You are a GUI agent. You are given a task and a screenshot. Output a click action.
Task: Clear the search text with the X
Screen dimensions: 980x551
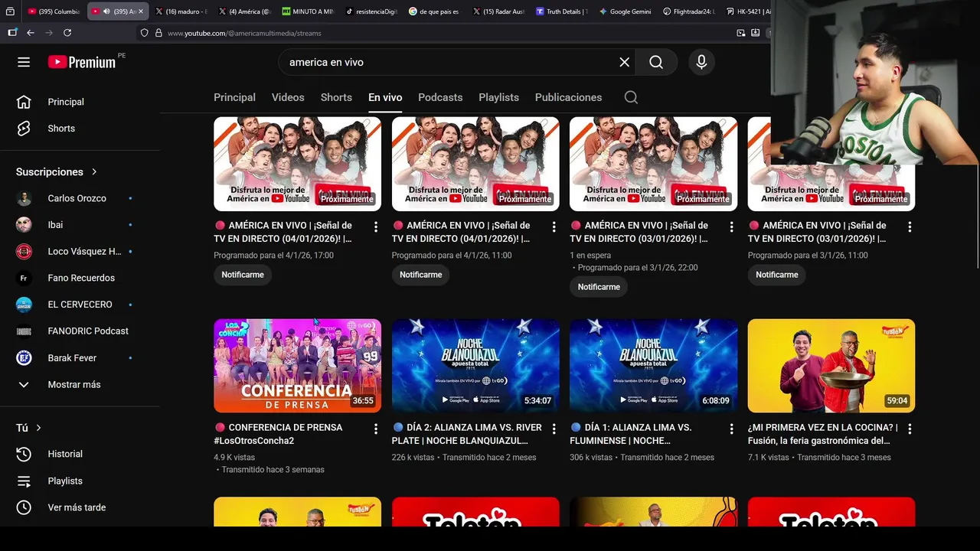[625, 62]
